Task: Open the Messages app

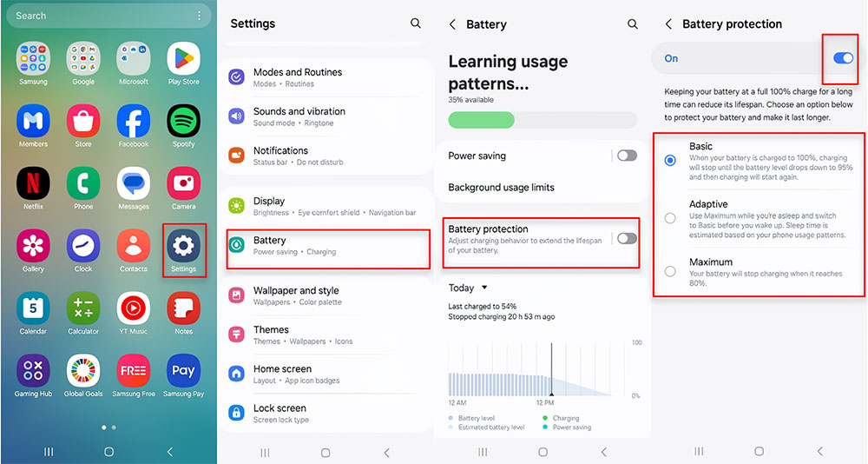Action: [x=134, y=183]
